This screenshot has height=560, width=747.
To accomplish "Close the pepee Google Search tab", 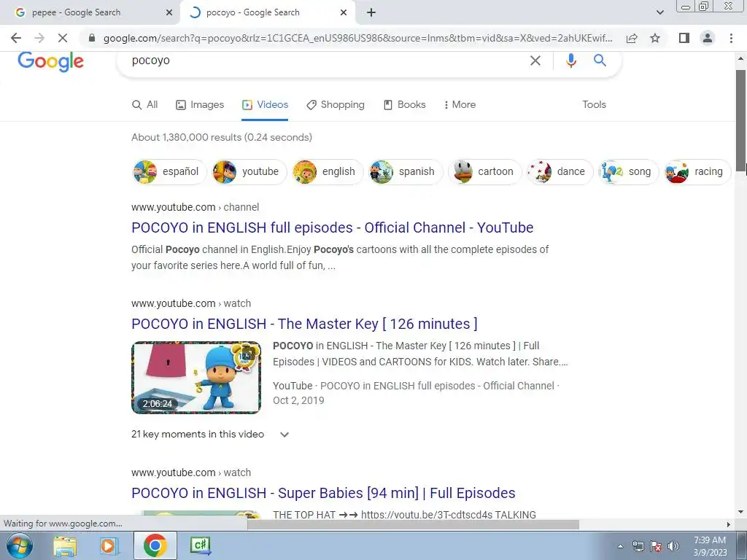I will click(169, 12).
